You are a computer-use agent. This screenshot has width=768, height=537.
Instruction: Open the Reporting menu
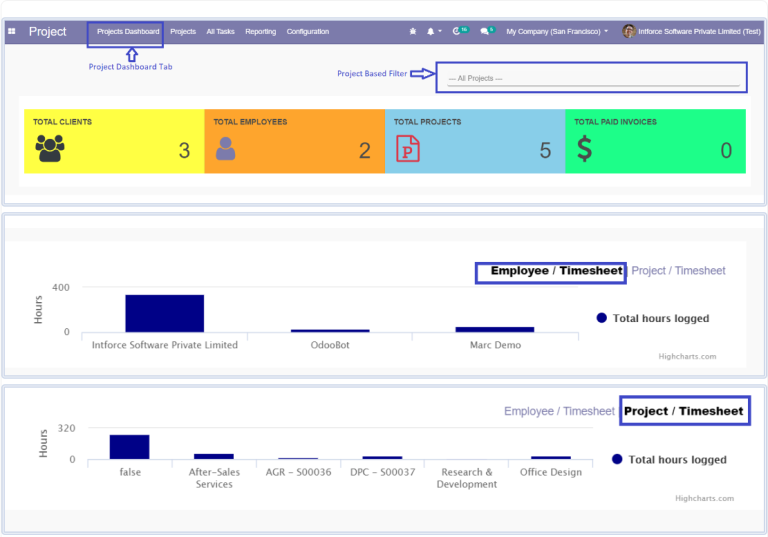261,31
